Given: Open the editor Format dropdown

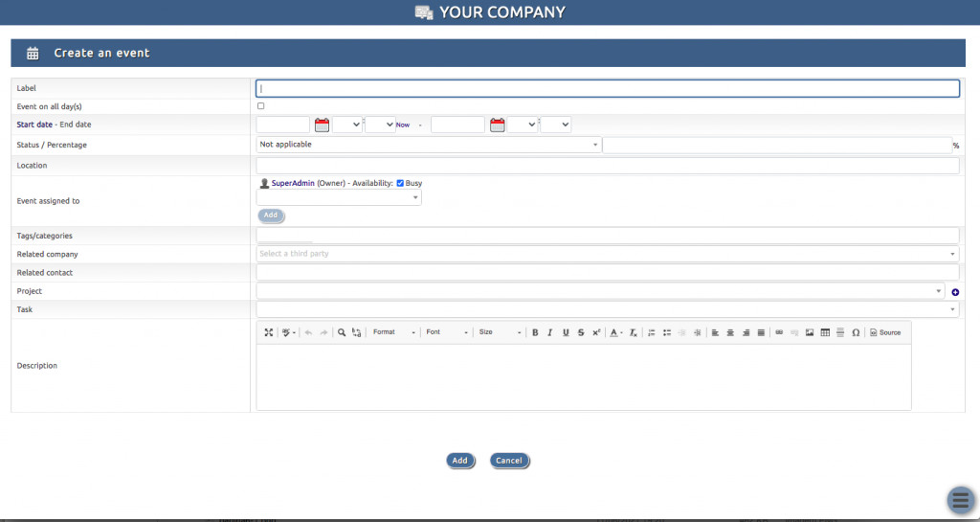Looking at the screenshot, I should 393,332.
